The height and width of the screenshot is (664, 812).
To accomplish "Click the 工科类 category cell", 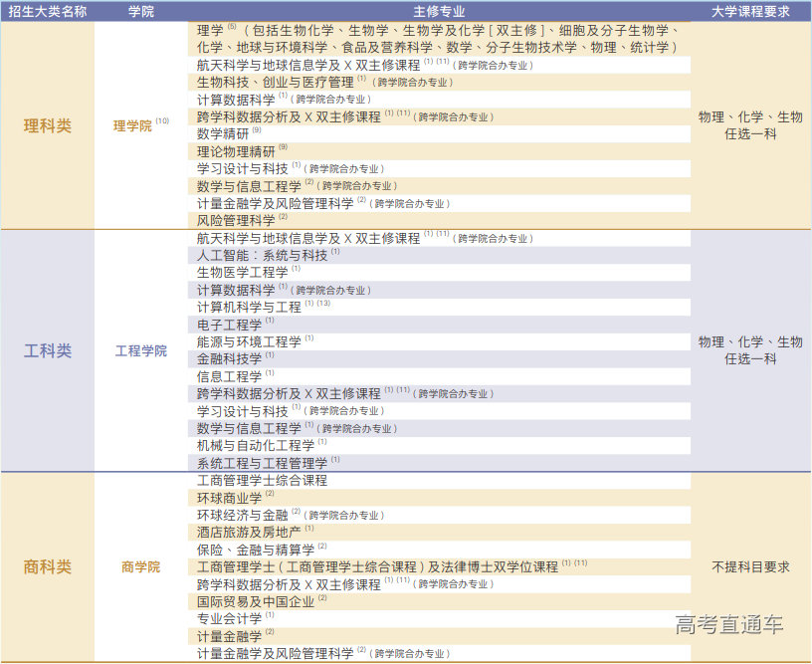I will [x=47, y=350].
